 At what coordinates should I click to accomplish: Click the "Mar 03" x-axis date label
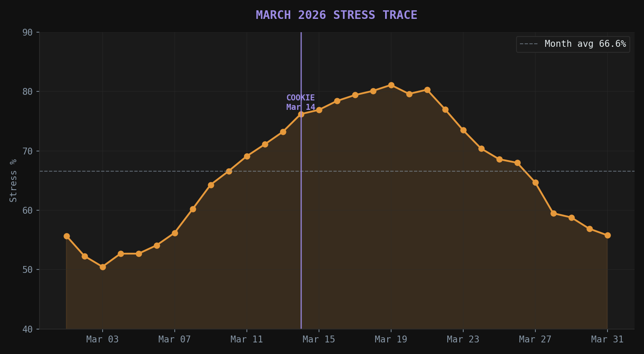pos(103,339)
